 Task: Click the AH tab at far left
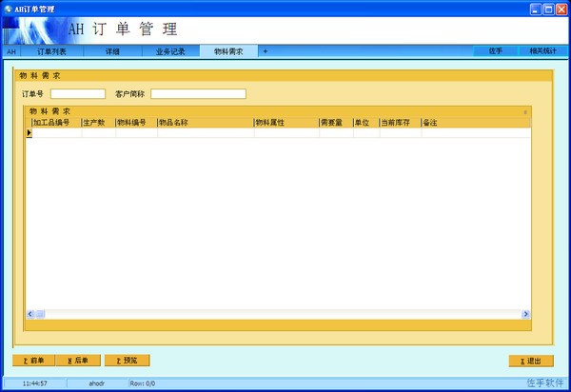click(11, 51)
